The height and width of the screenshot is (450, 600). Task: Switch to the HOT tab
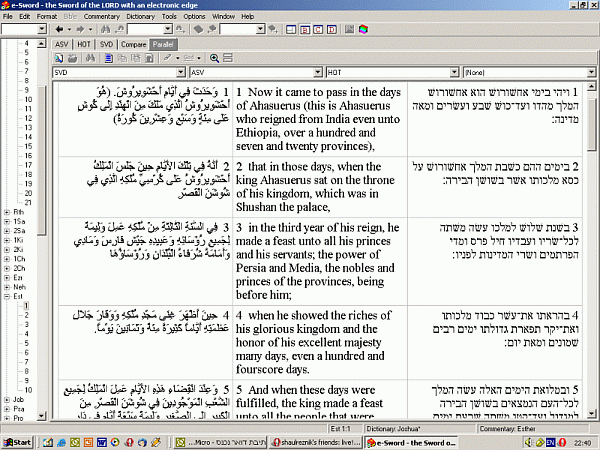point(84,44)
